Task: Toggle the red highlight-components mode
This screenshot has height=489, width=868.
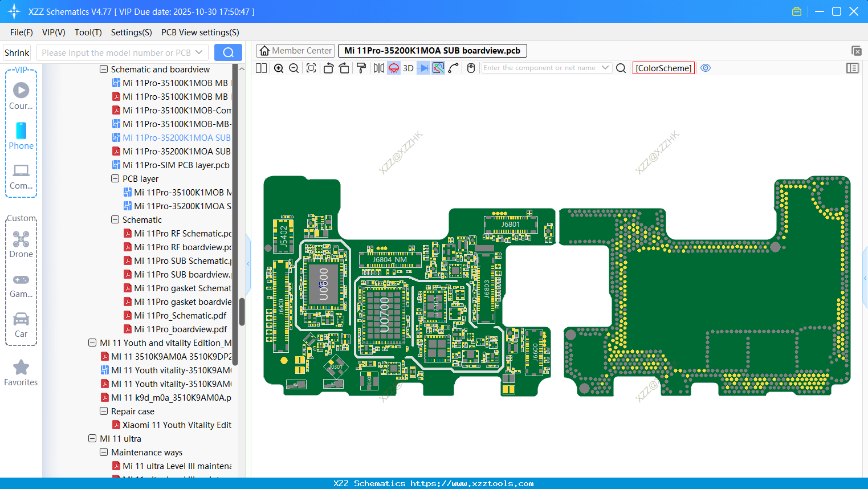Action: pos(393,68)
